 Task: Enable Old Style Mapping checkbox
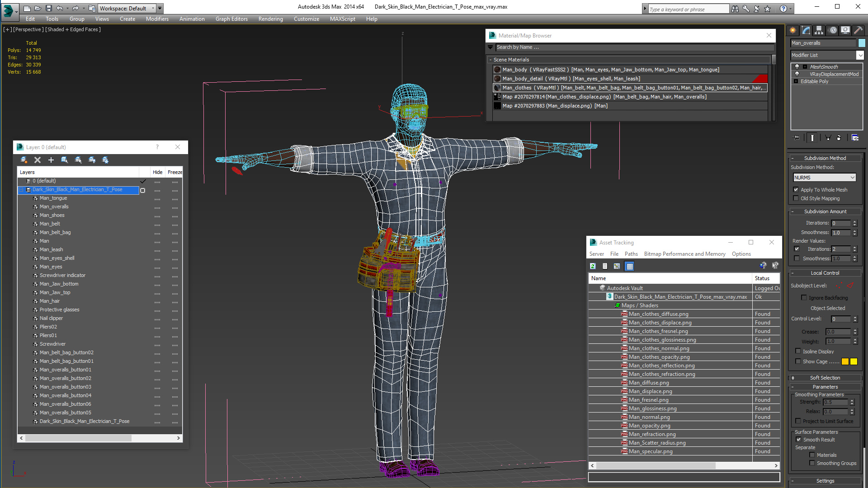(796, 198)
